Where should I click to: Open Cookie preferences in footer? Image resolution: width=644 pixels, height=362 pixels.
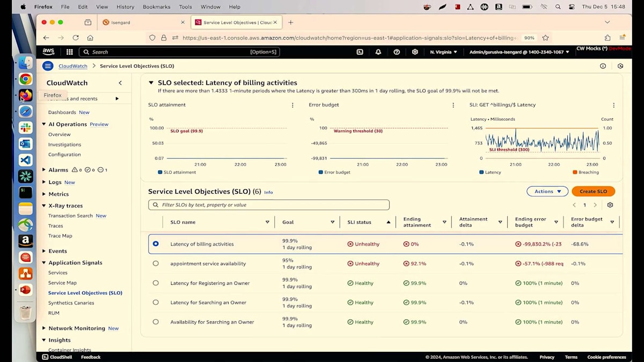(x=606, y=357)
